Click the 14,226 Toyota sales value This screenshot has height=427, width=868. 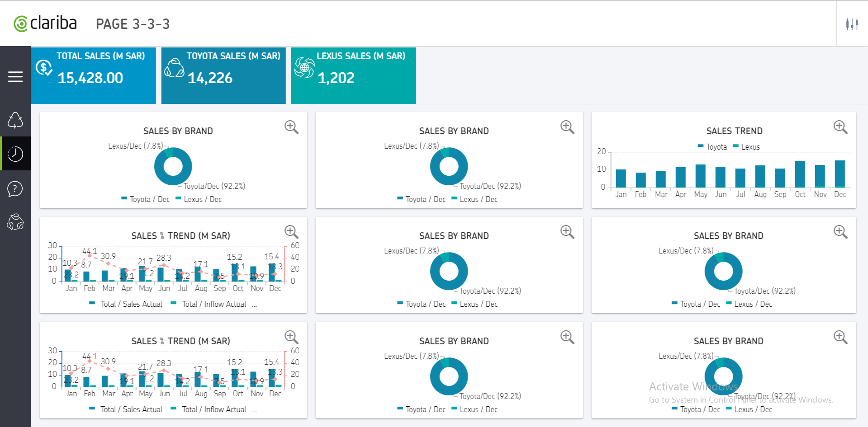tap(210, 78)
